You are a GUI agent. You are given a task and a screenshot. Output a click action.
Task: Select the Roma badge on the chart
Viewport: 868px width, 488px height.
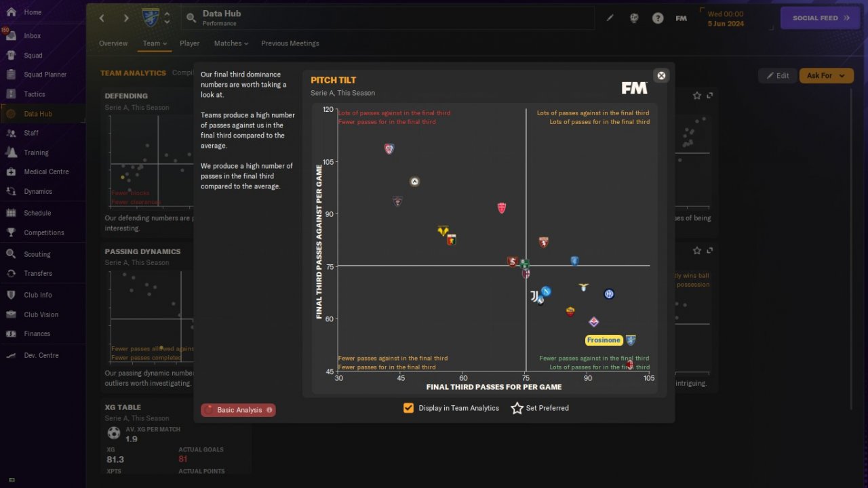click(570, 312)
